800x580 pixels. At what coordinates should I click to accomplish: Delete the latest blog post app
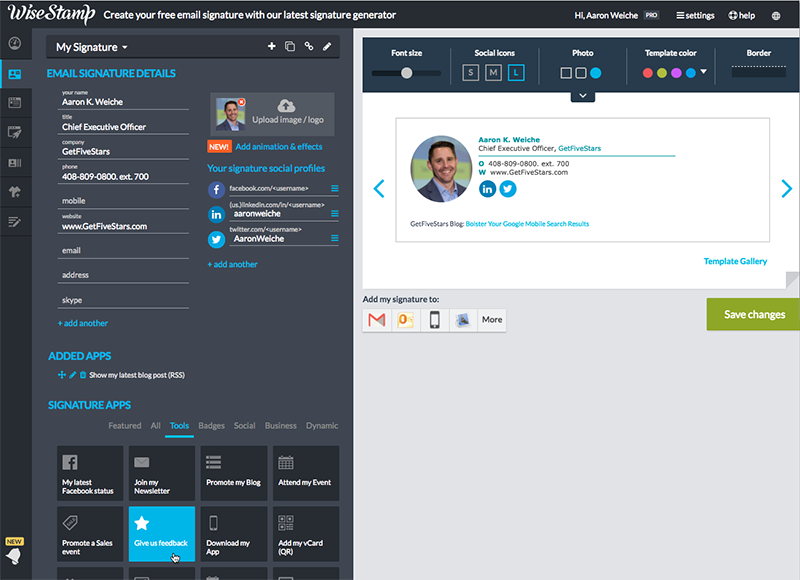pos(83,375)
